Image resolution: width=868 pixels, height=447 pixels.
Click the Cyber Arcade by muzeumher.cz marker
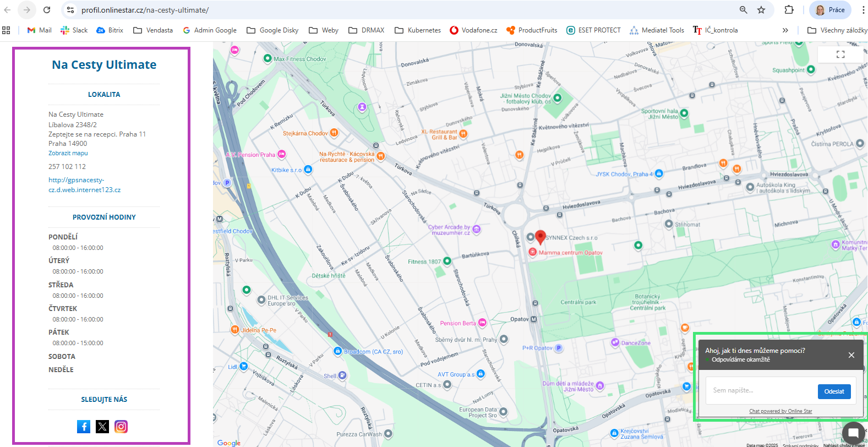[x=477, y=229]
